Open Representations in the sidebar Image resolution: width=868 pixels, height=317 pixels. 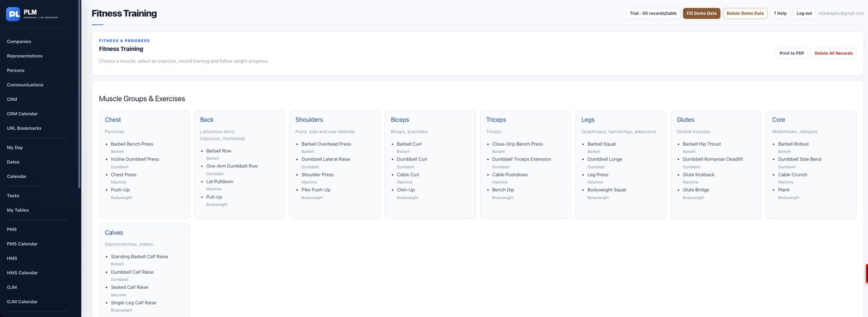(24, 56)
